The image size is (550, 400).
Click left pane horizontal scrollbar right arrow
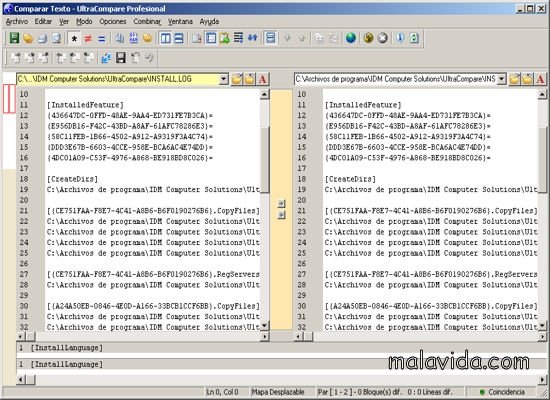click(x=264, y=336)
